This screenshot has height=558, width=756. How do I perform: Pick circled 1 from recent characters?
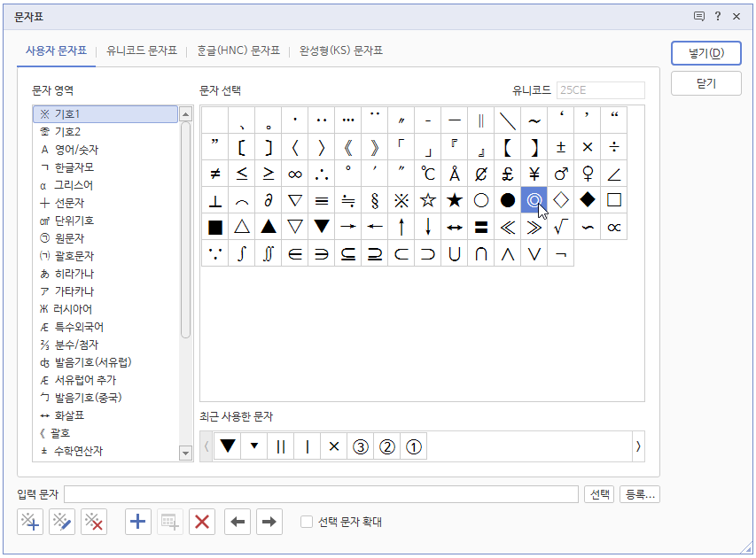pyautogui.click(x=414, y=446)
